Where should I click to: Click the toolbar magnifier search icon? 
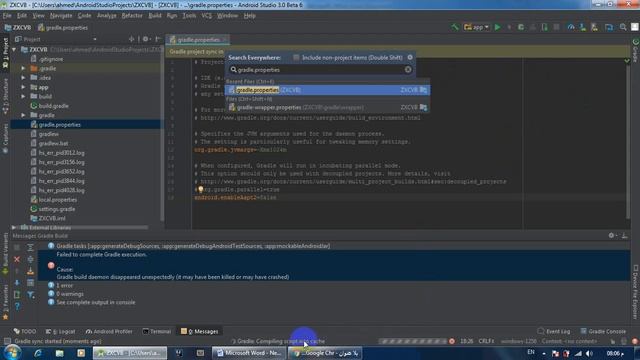pyautogui.click(x=623, y=27)
